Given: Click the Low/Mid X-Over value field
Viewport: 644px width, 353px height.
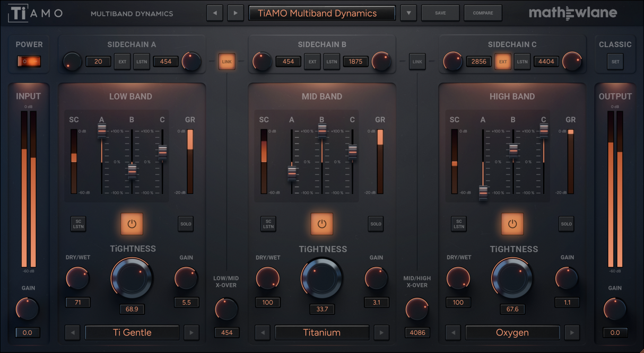Looking at the screenshot, I should coord(227,333).
